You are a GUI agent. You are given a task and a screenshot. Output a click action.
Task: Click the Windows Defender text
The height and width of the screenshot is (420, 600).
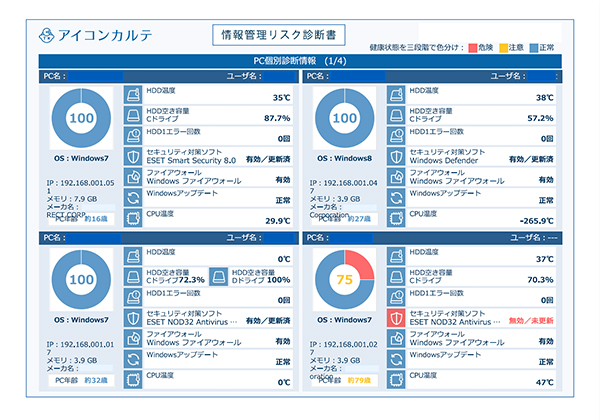(443, 161)
